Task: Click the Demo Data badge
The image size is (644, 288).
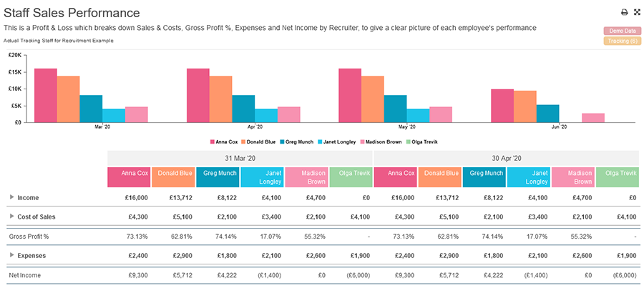Action: coord(621,31)
